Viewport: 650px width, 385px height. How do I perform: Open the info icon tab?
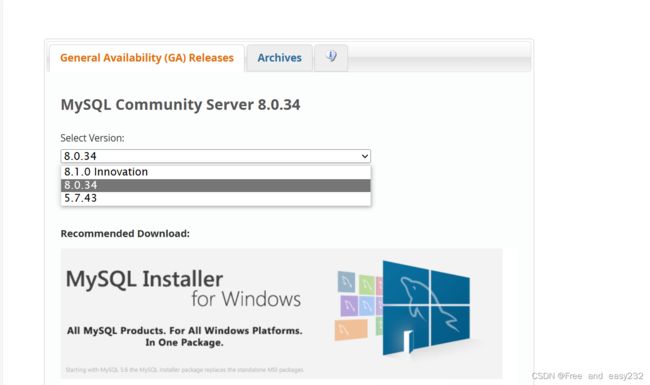coord(331,57)
